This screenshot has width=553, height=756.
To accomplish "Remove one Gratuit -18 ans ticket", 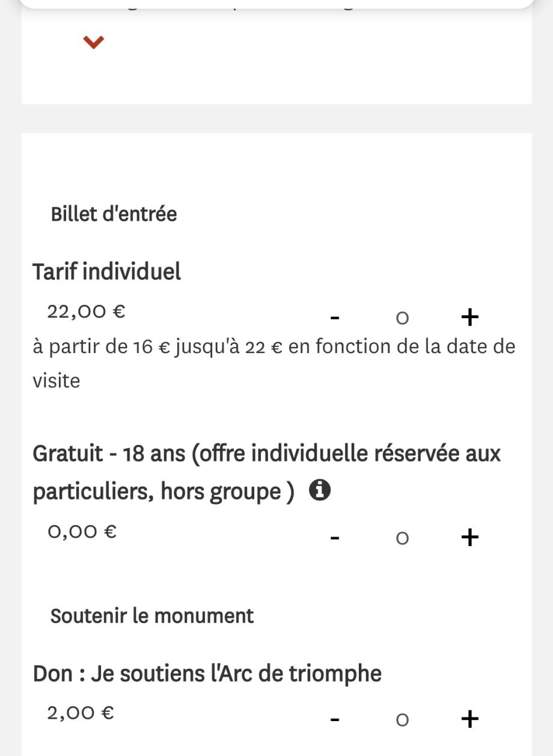I will [335, 537].
